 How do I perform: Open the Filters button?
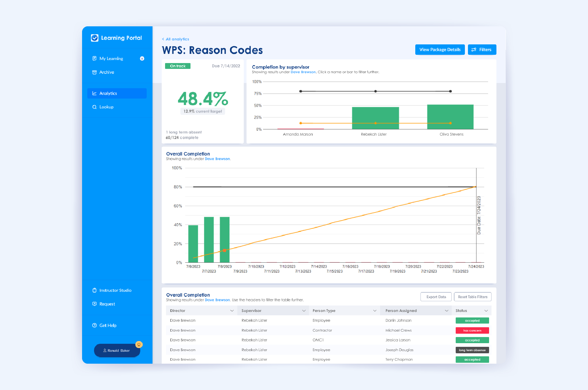[482, 50]
